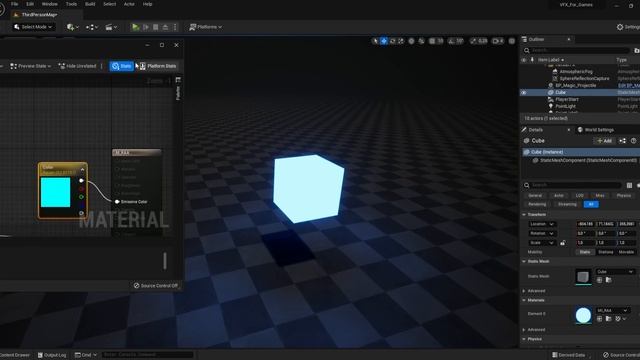Open the File menu

point(15,4)
